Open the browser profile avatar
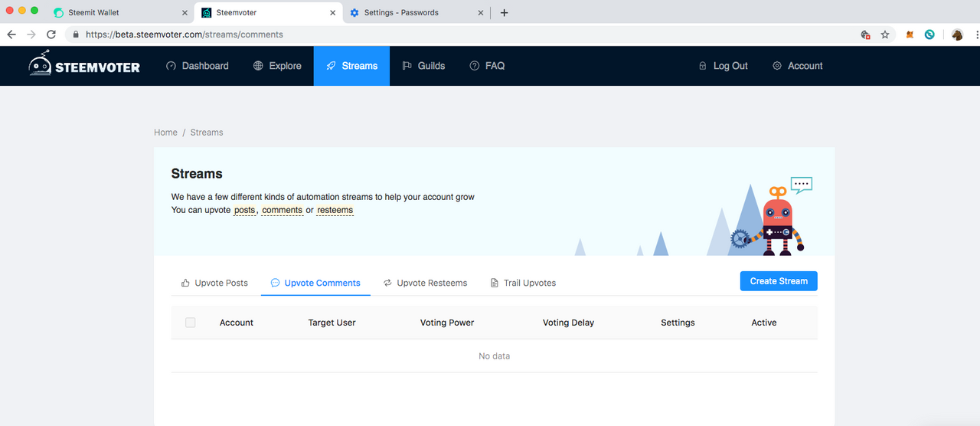This screenshot has height=426, width=980. pyautogui.click(x=957, y=34)
